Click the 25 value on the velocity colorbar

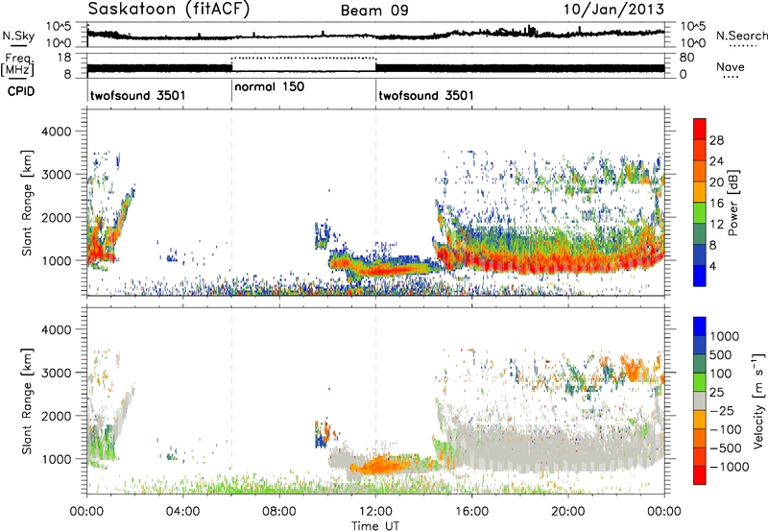click(716, 392)
